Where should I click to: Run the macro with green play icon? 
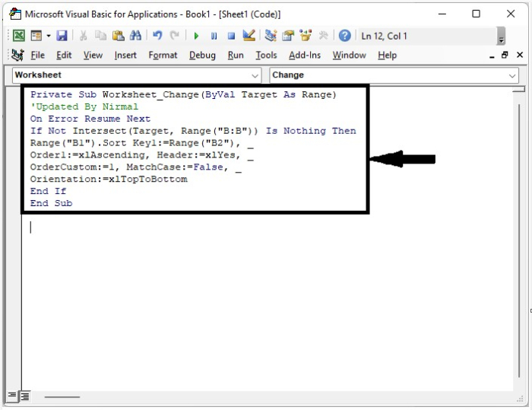tap(196, 36)
